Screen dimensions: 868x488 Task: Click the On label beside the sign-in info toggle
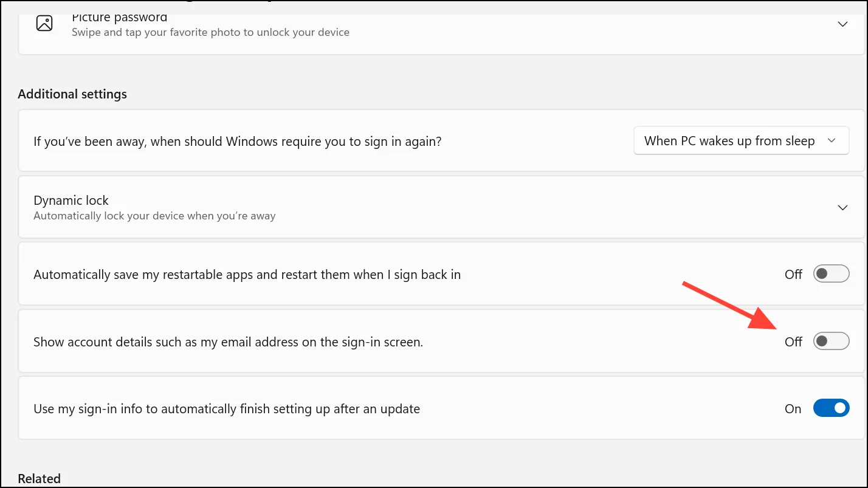coord(793,409)
